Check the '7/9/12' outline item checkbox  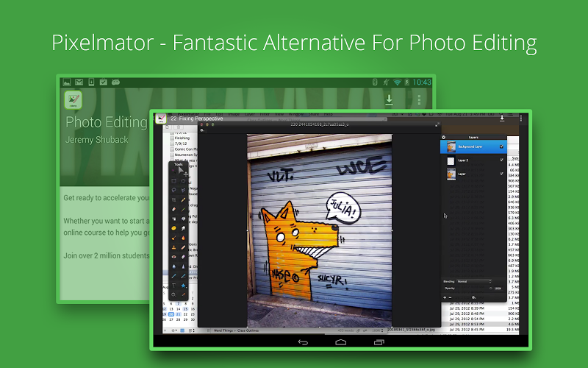click(172, 144)
